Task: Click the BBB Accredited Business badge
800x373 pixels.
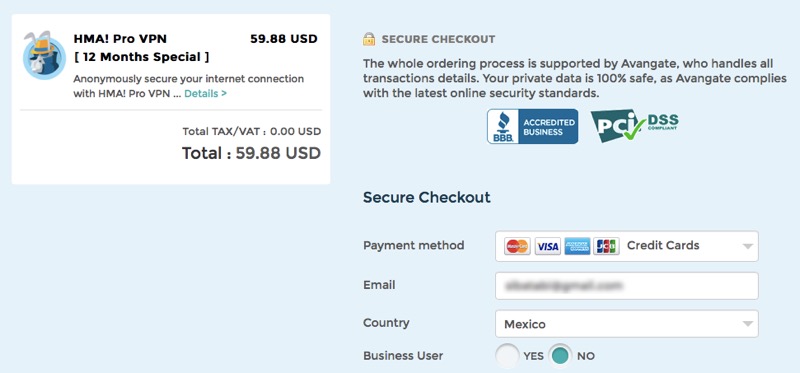Action: pos(532,126)
